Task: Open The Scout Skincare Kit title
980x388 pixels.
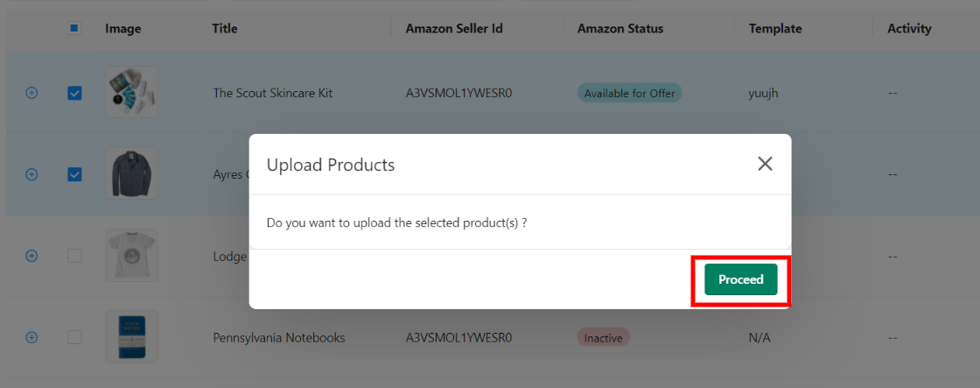Action: [272, 93]
